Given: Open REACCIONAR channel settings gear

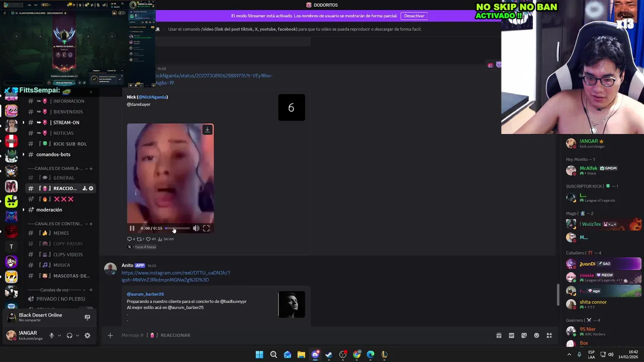Looking at the screenshot, I should 91,189.
